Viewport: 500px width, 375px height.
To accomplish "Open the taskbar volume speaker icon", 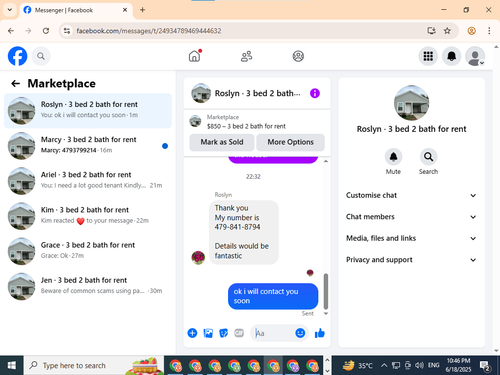I will [419, 365].
